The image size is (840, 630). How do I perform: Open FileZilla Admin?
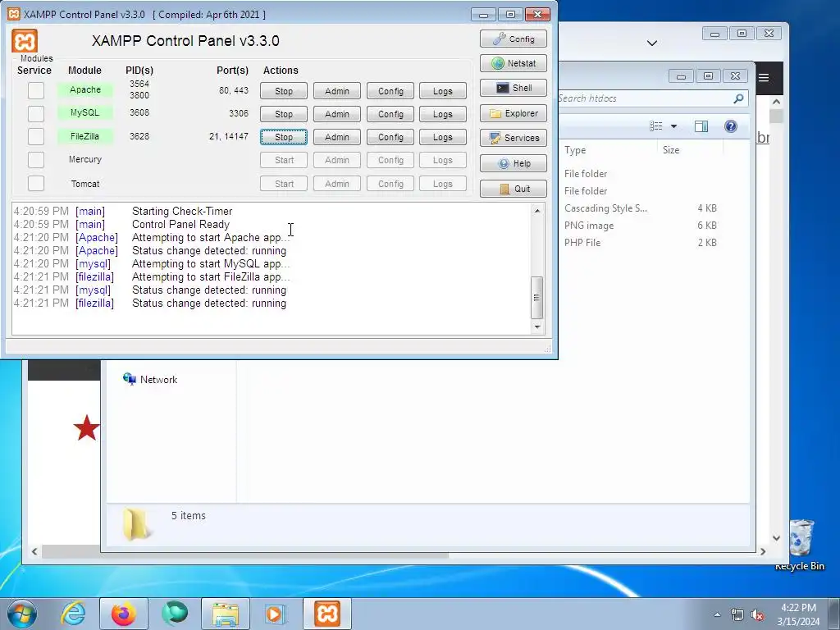[337, 137]
